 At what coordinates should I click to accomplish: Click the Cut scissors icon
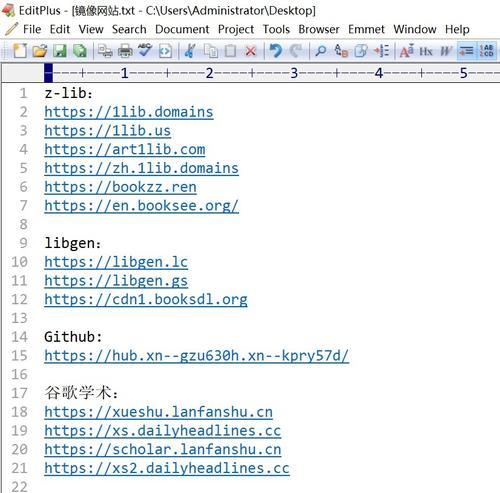coord(190,51)
